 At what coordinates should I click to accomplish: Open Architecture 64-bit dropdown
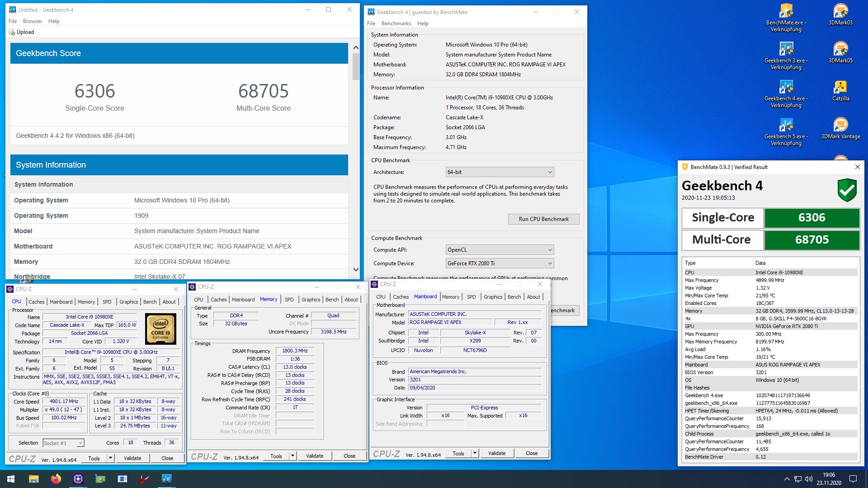pos(500,172)
